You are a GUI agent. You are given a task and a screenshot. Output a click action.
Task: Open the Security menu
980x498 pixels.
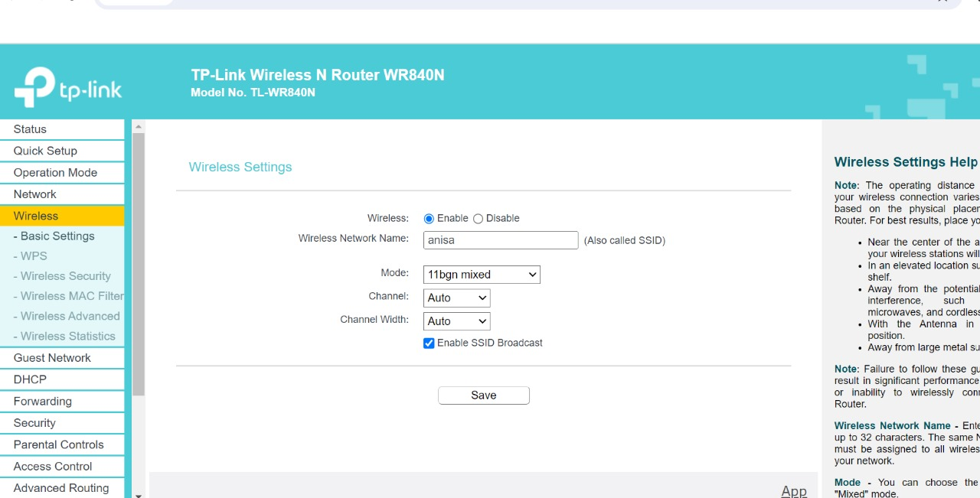pyautogui.click(x=62, y=423)
